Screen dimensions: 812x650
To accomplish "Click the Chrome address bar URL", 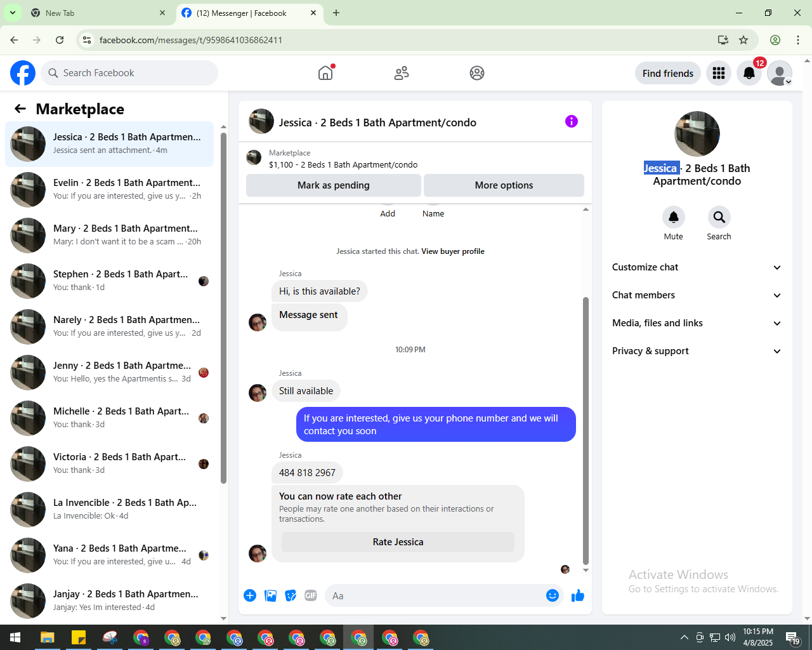I will click(x=191, y=40).
